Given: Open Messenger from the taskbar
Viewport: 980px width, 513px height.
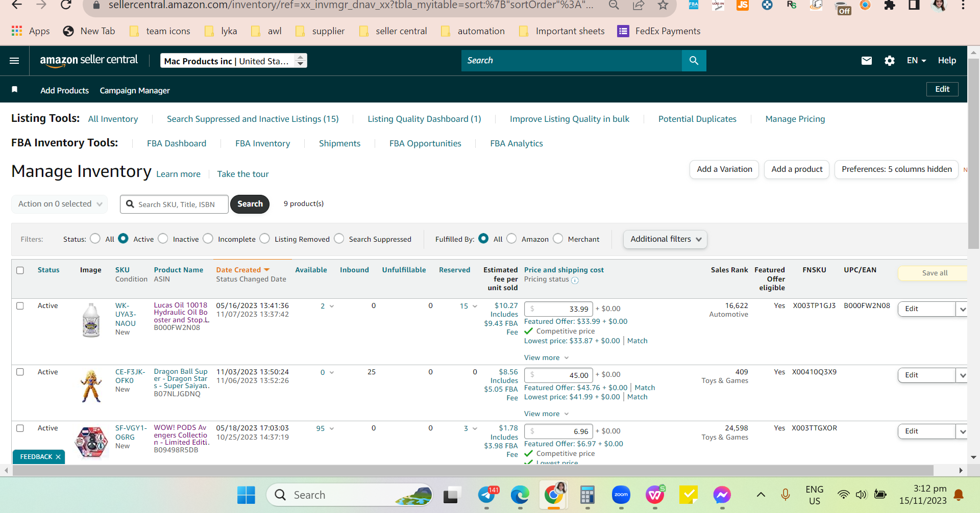Looking at the screenshot, I should (x=722, y=495).
